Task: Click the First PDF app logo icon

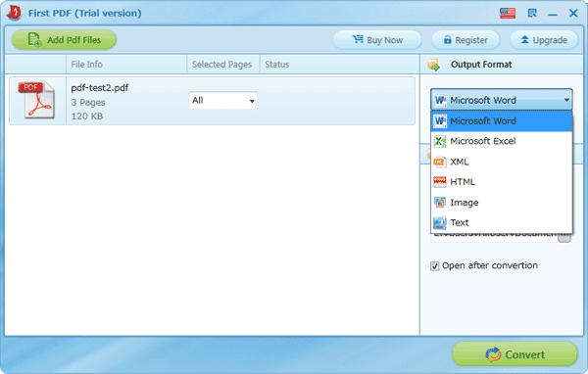Action: 14,13
